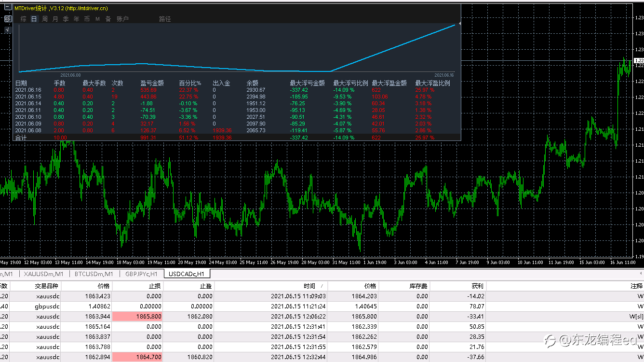Switch to the 月 monthly tab
Viewport: 644px width, 362px height.
pos(55,19)
